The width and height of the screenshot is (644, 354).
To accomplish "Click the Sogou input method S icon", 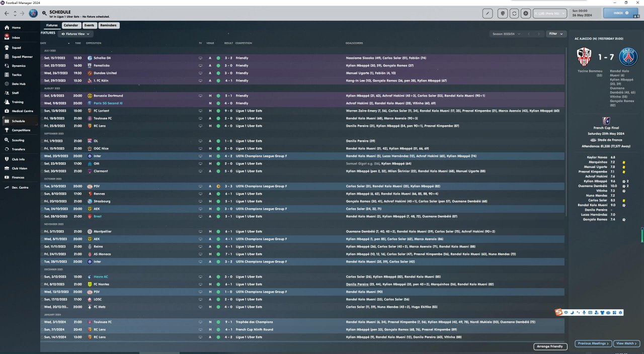I will pos(559,313).
